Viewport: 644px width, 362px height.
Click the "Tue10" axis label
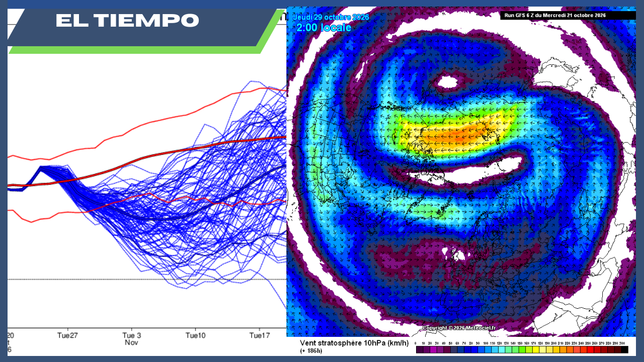[196, 335]
